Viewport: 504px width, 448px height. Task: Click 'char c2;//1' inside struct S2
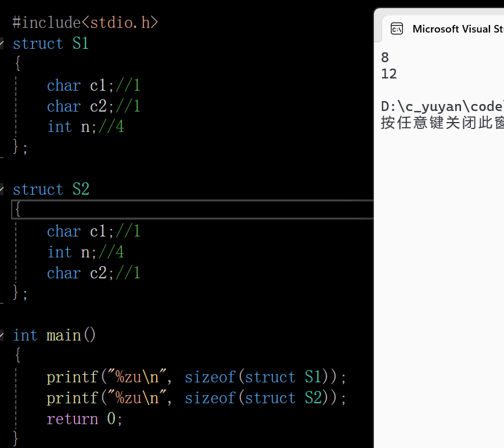tap(93, 273)
